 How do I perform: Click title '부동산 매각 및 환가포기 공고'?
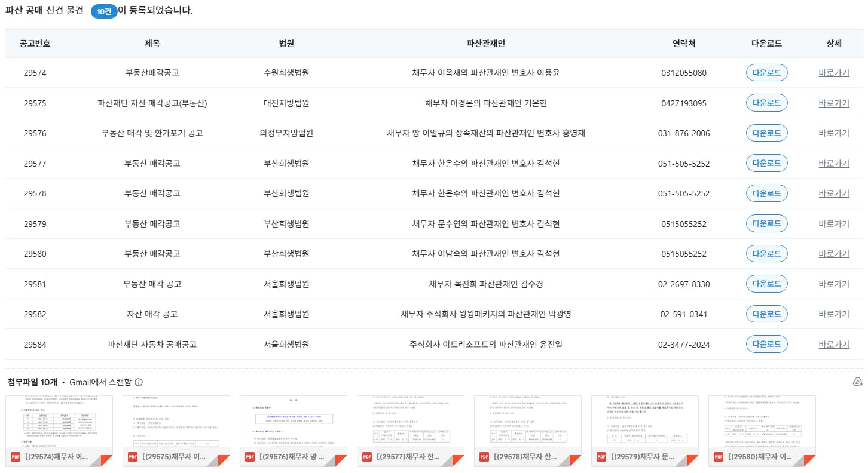tap(152, 133)
